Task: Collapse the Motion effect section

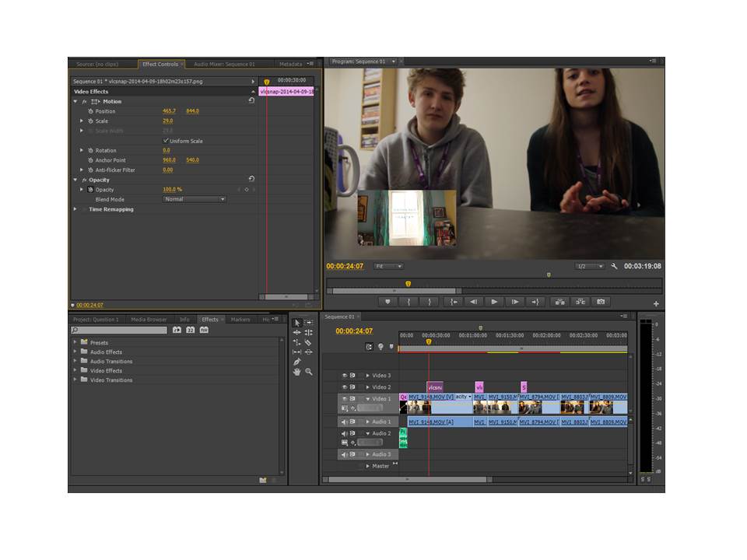Action: pos(75,101)
